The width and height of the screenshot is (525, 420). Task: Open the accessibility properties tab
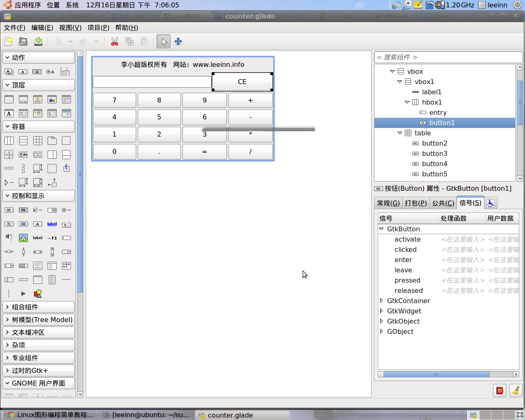tap(491, 203)
